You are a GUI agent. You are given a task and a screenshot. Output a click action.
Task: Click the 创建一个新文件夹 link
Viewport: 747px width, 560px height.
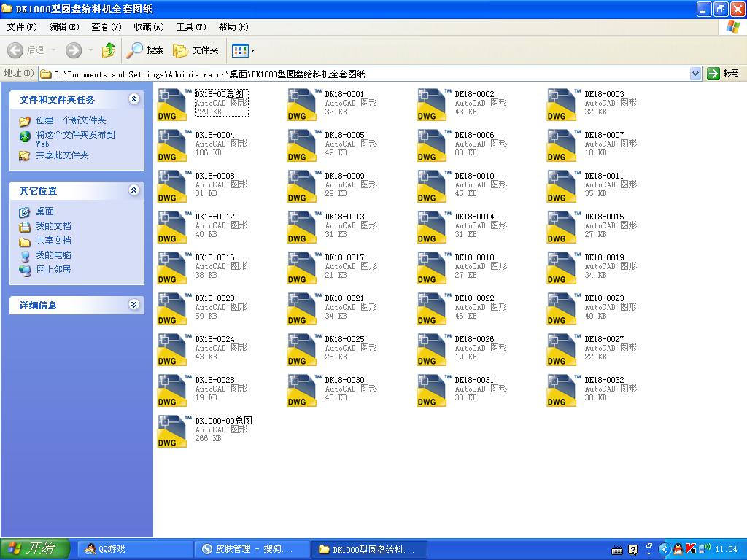[71, 120]
